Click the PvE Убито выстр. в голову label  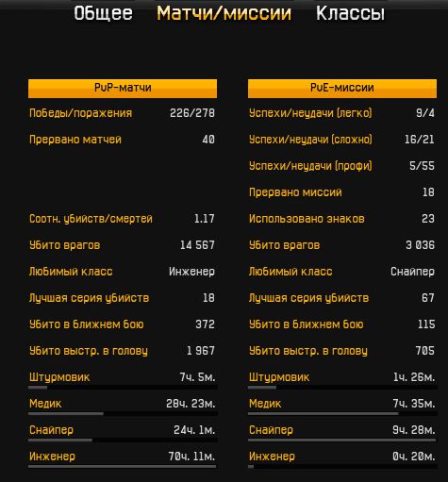point(308,351)
